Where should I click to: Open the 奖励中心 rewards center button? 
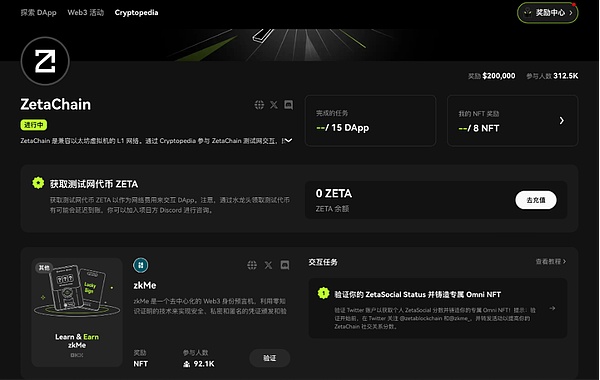[x=548, y=13]
